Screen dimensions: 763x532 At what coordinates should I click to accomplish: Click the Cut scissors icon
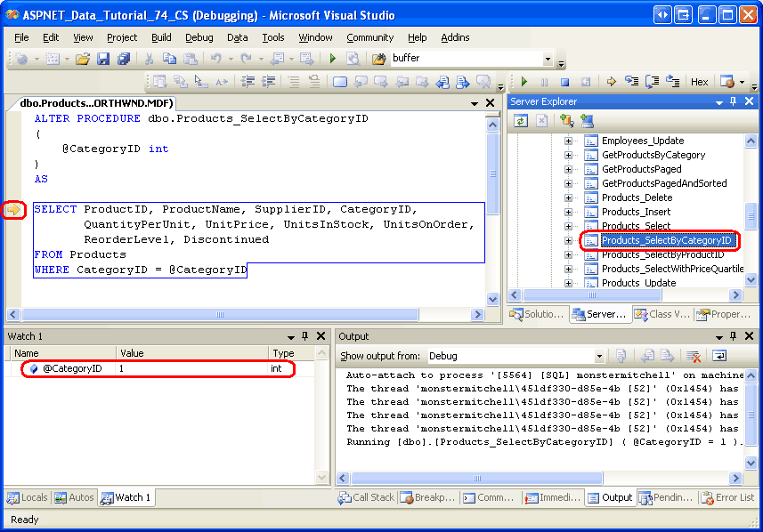(149, 59)
